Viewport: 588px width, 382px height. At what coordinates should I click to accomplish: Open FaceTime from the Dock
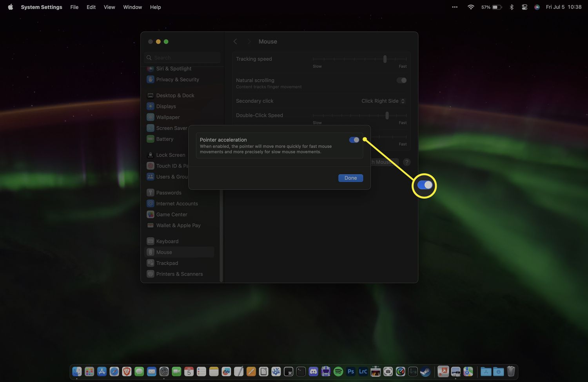(176, 371)
